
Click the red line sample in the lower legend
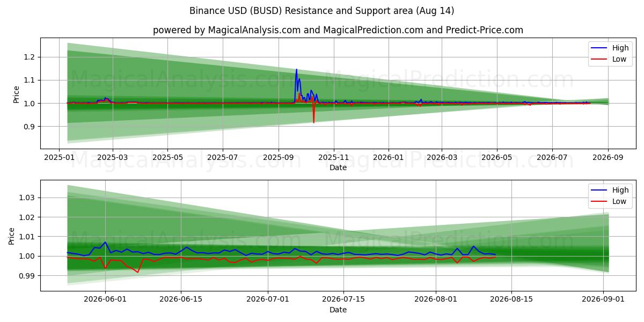point(599,202)
